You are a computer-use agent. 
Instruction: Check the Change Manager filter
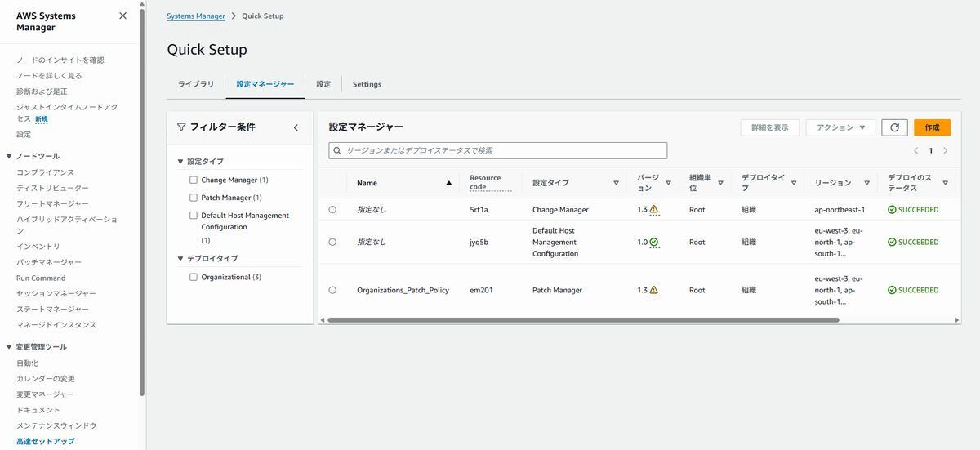[x=194, y=180]
